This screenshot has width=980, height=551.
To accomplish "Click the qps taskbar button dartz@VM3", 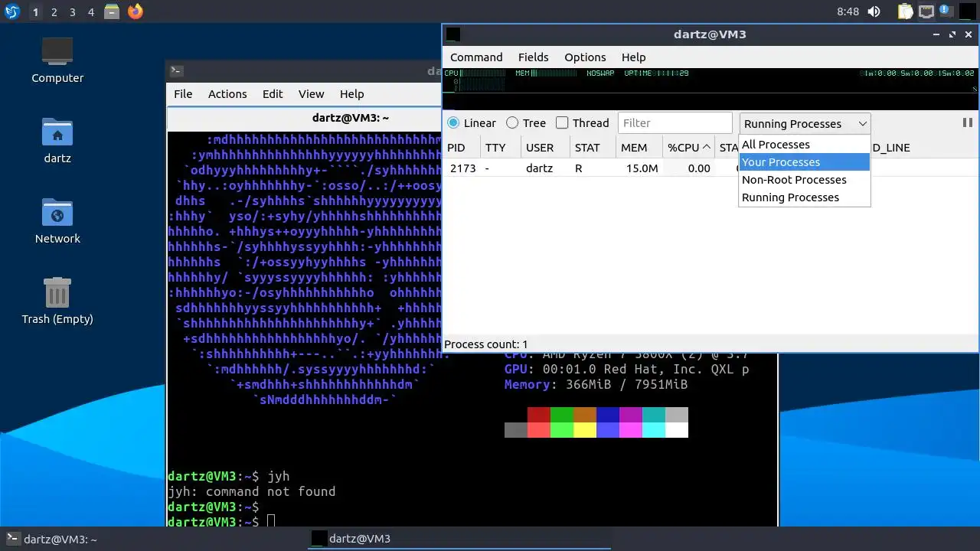I will click(459, 539).
